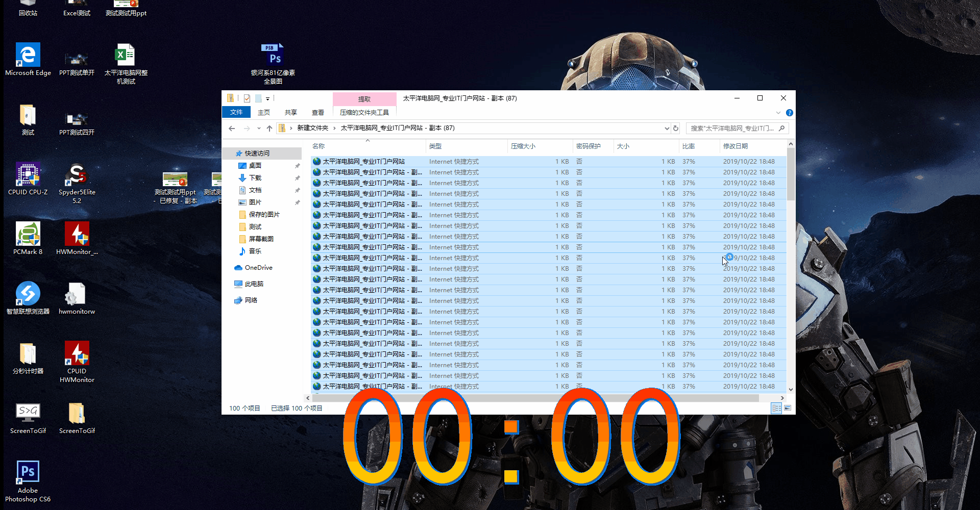Viewport: 980px width, 510px height.
Task: Go back with the Back arrow
Action: tap(232, 129)
